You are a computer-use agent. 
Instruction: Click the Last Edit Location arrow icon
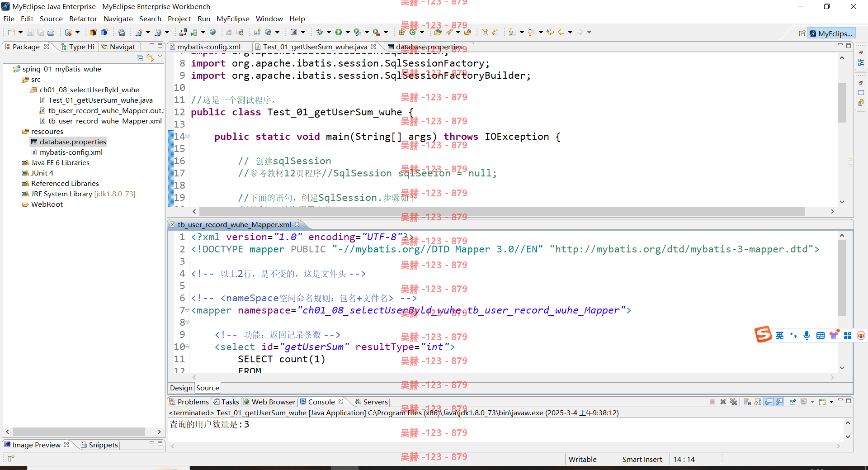(x=550, y=32)
